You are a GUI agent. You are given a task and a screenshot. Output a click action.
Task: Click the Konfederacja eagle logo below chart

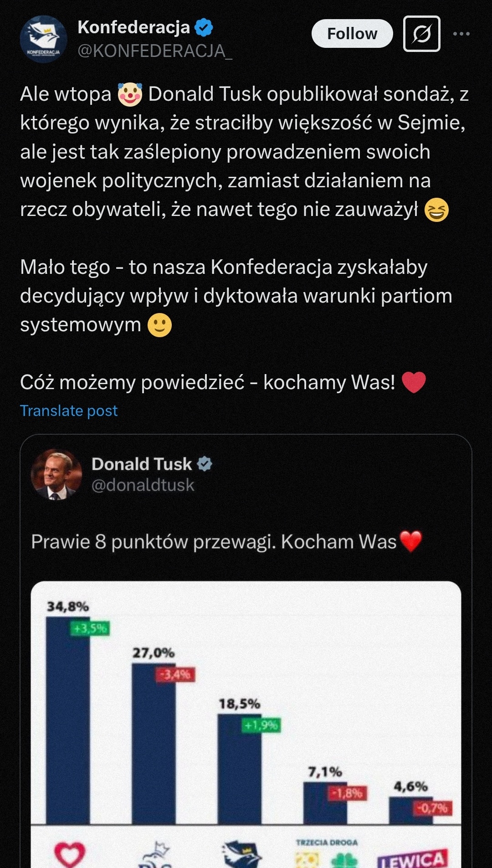click(x=242, y=854)
